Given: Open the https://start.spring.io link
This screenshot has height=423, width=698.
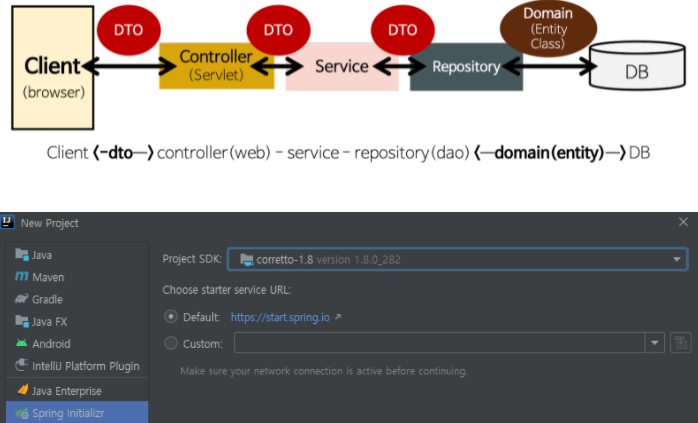Looking at the screenshot, I should pyautogui.click(x=280, y=317).
